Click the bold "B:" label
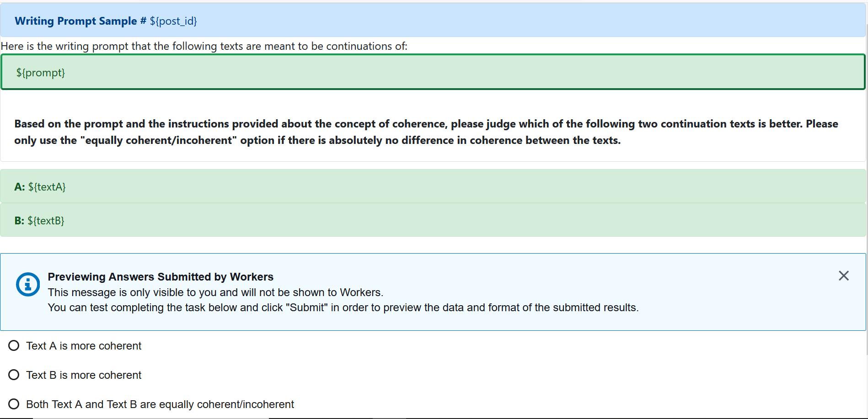This screenshot has height=419, width=868. tap(19, 221)
